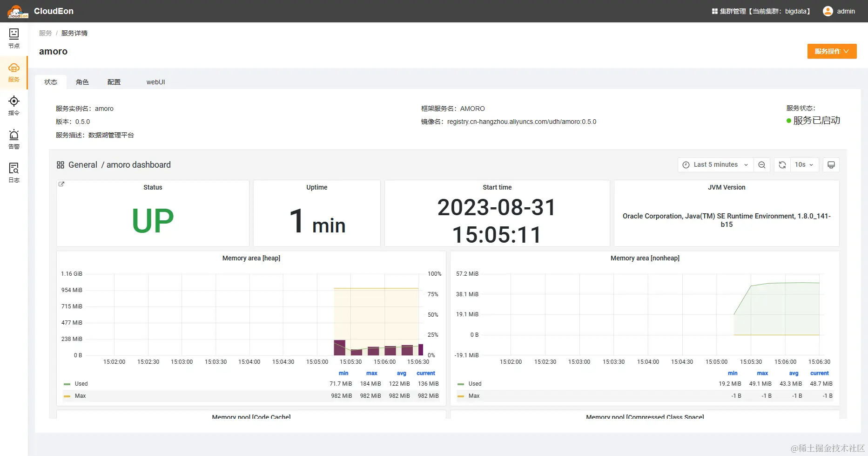Sort heap legend by current column
The image size is (868, 456).
click(x=426, y=373)
